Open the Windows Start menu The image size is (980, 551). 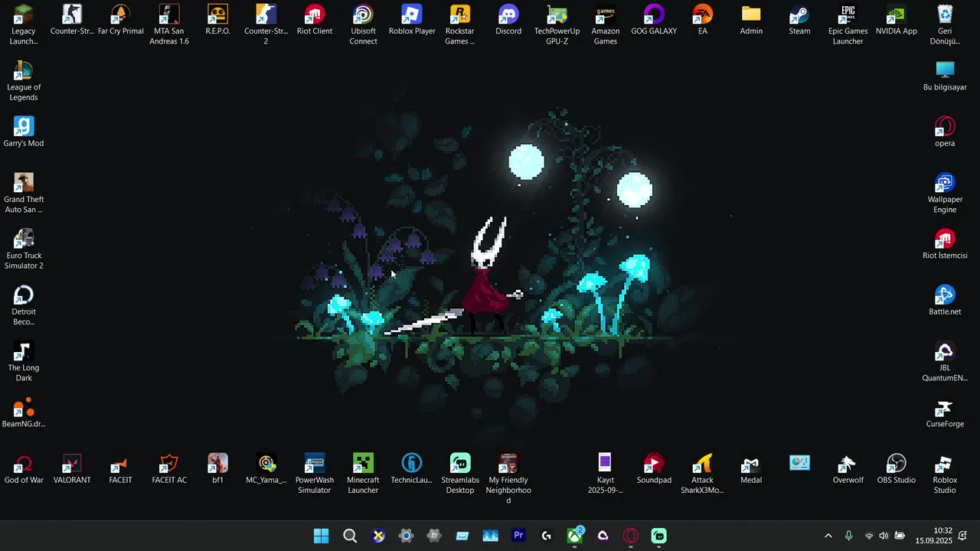click(322, 536)
